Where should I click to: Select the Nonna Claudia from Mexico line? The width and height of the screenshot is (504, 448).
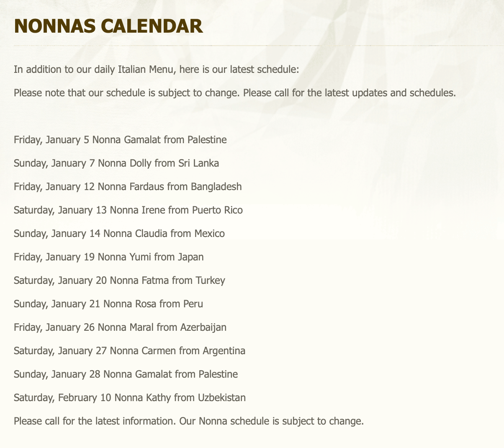(x=119, y=234)
